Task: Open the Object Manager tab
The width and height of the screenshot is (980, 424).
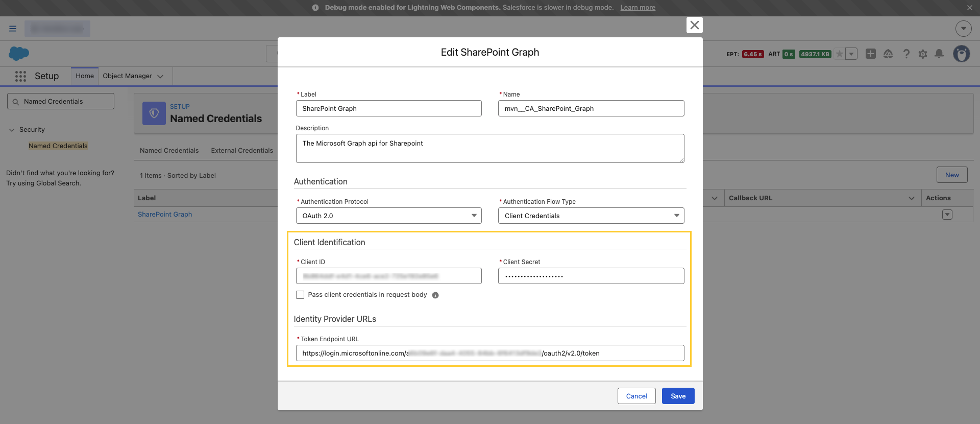Action: [128, 76]
